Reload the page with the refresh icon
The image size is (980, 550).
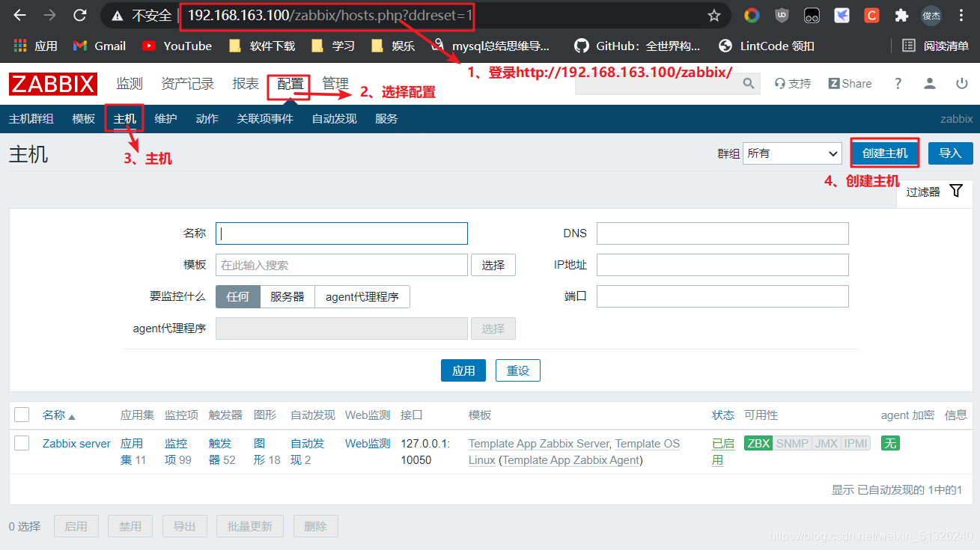pos(79,15)
